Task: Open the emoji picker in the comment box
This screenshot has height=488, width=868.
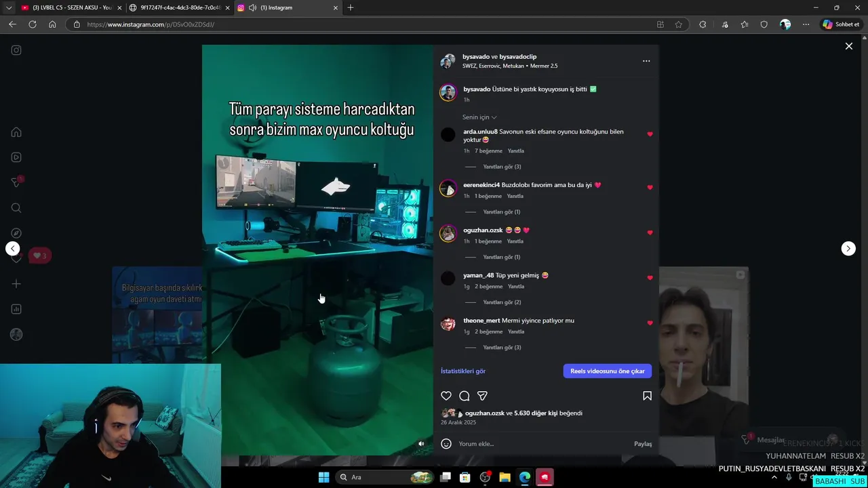Action: [x=446, y=444]
